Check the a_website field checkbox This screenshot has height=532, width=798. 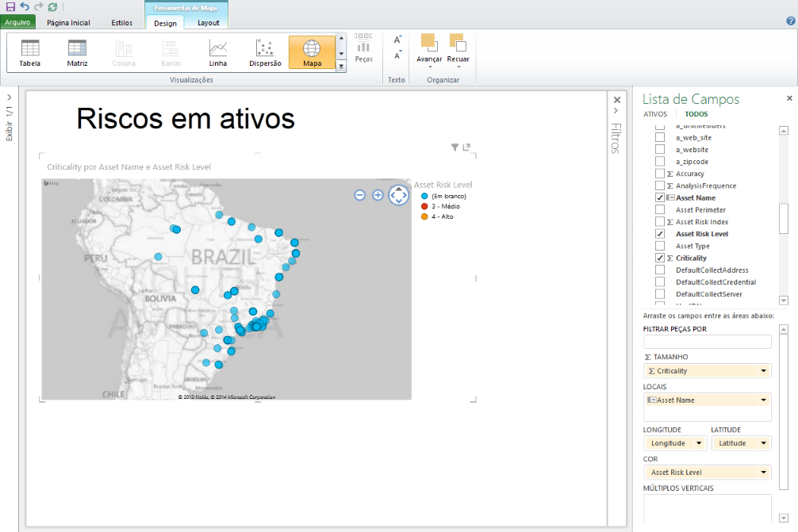click(x=660, y=149)
